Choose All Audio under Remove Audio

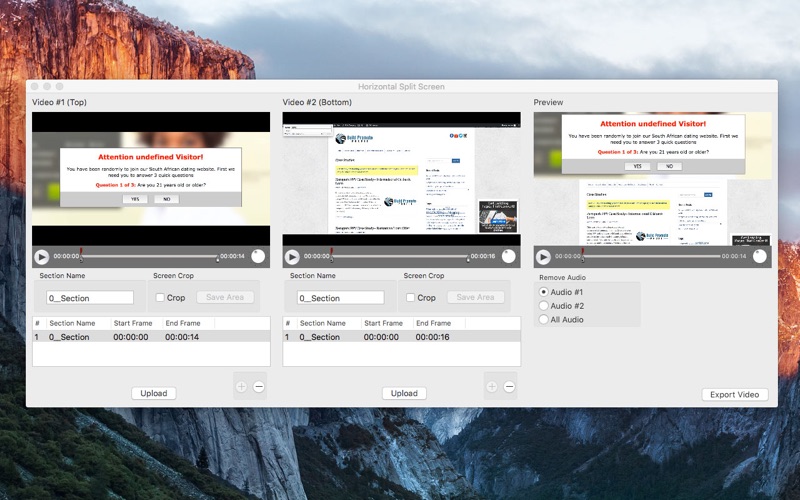tap(544, 320)
